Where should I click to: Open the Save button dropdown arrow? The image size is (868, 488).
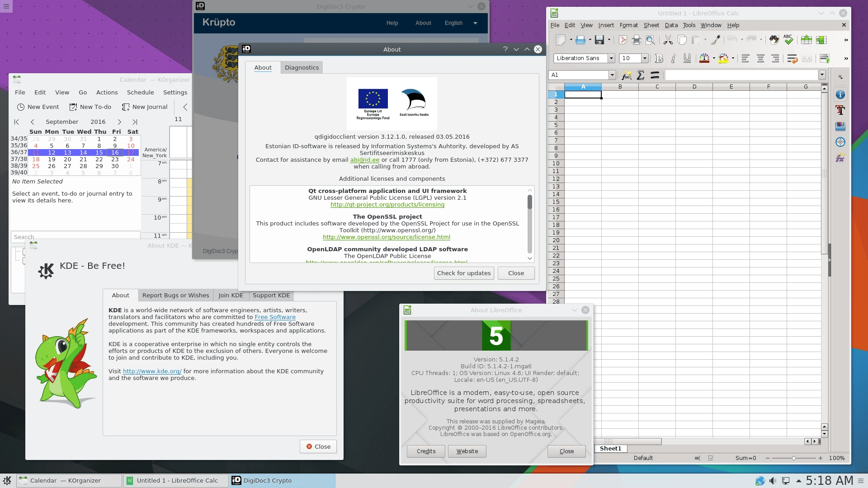609,40
